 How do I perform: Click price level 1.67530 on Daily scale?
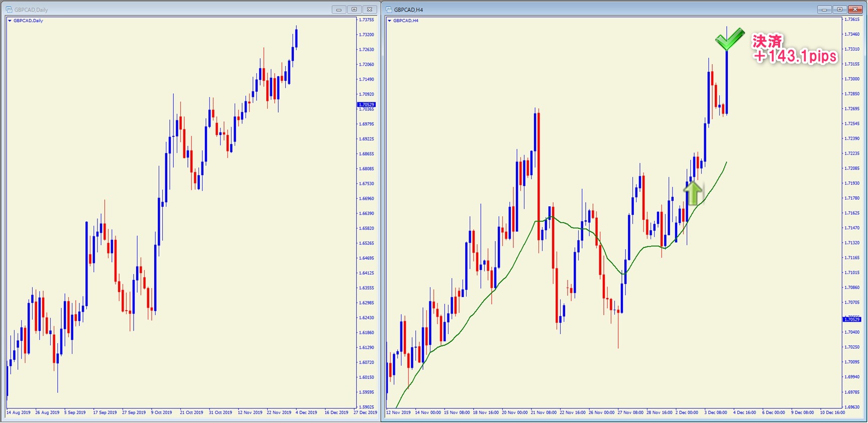(x=367, y=184)
